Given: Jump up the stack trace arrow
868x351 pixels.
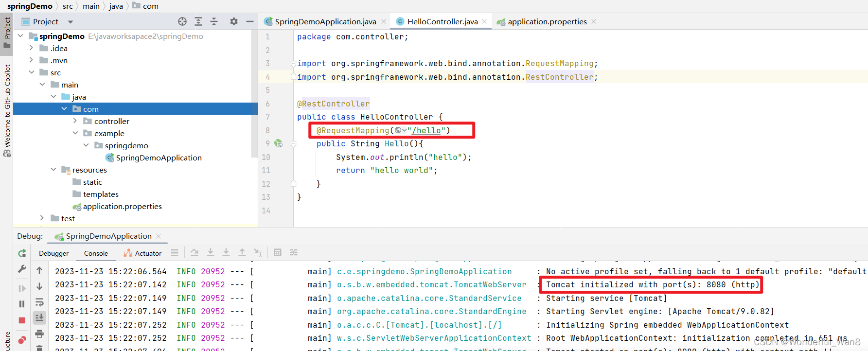Looking at the screenshot, I should (39, 270).
